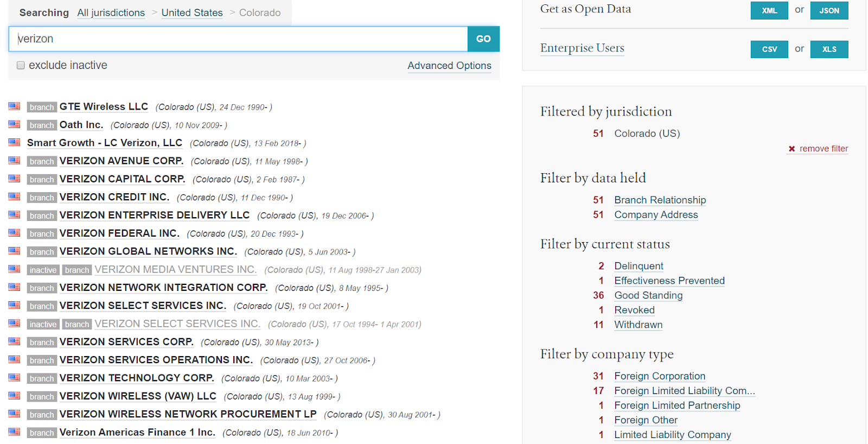The height and width of the screenshot is (444, 868).
Task: Filter by Company Address
Action: [x=656, y=214]
